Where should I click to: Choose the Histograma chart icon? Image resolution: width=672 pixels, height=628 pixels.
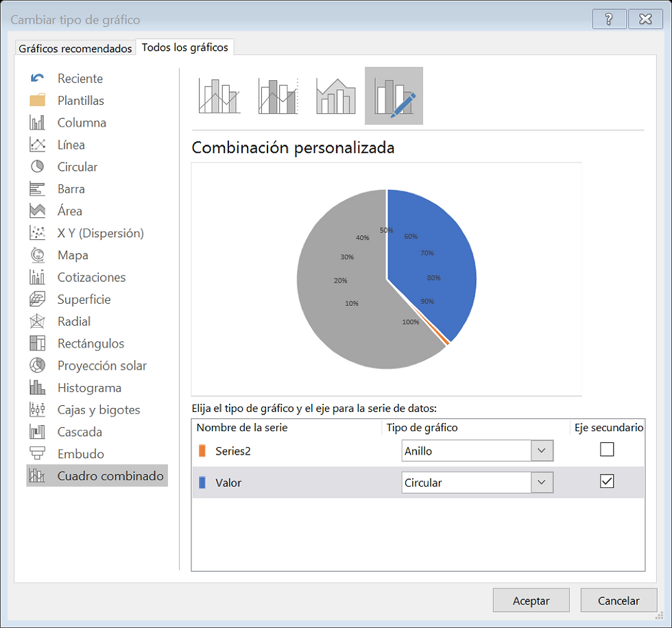(x=37, y=387)
